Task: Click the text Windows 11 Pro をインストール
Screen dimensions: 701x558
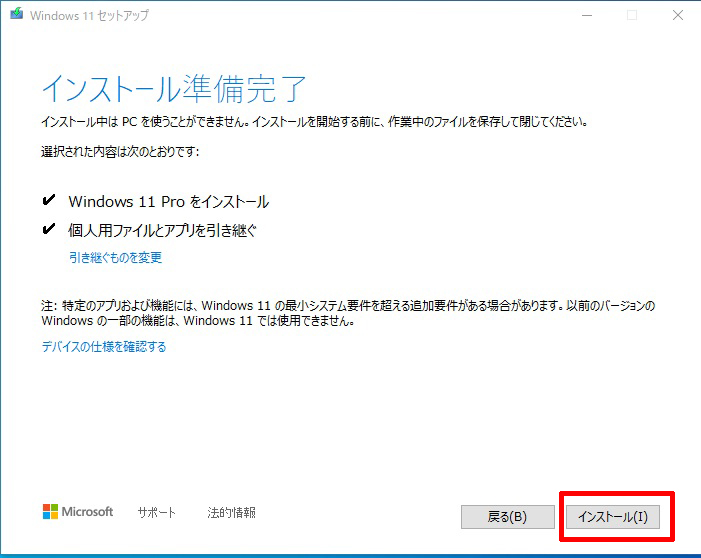Action: coord(169,202)
